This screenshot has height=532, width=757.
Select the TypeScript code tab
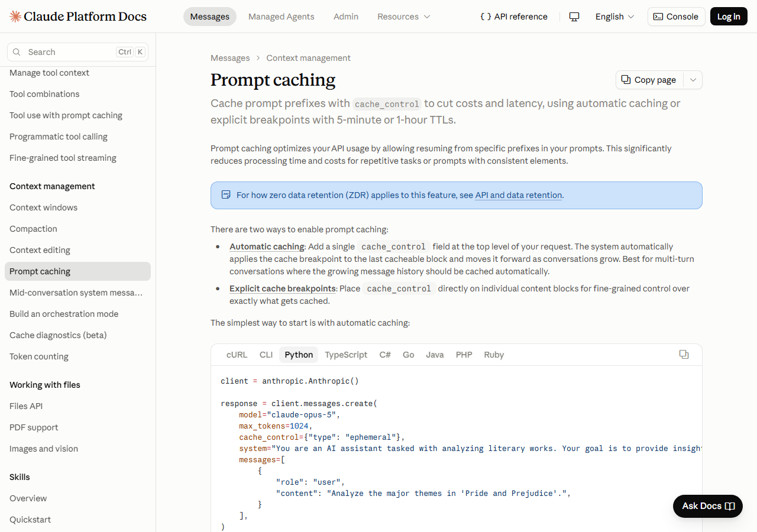coord(346,355)
